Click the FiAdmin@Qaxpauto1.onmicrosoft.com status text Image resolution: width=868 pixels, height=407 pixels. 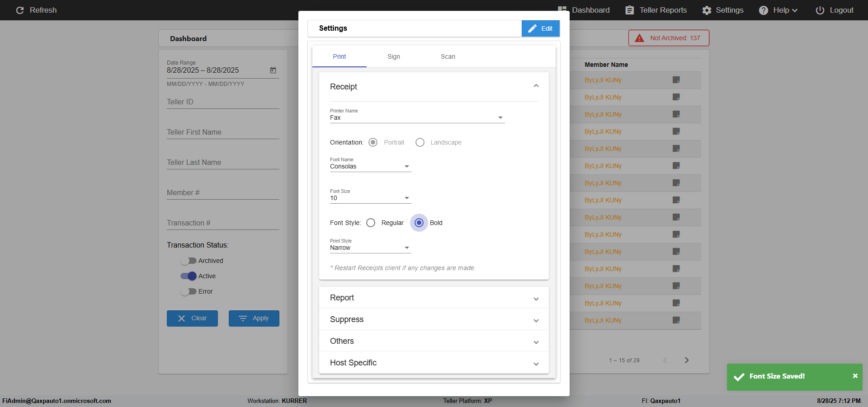(57, 401)
